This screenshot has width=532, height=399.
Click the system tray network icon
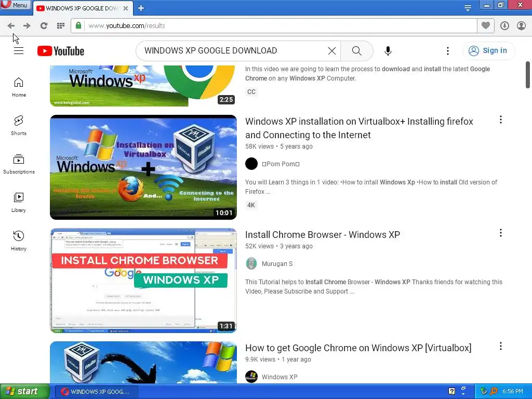click(484, 391)
